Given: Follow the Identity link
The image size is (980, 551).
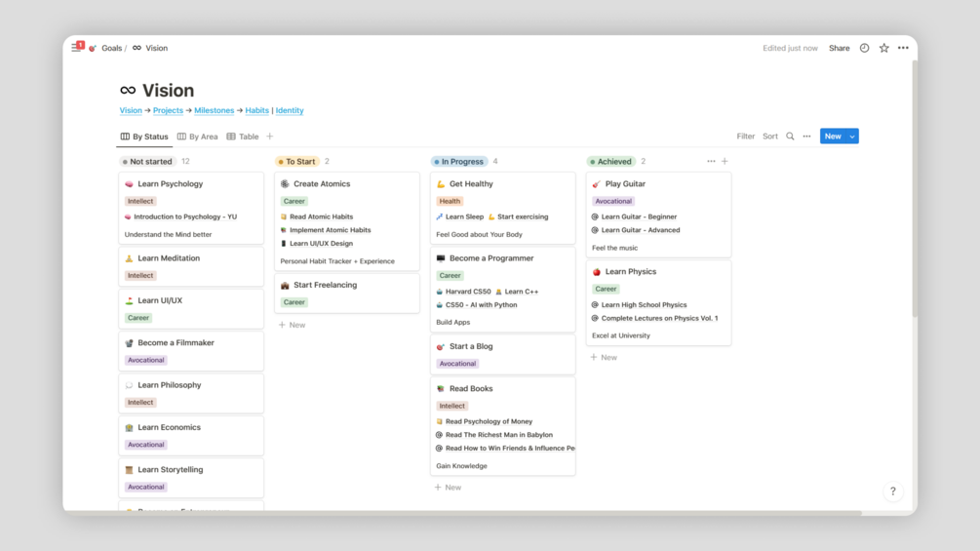Looking at the screenshot, I should point(290,110).
